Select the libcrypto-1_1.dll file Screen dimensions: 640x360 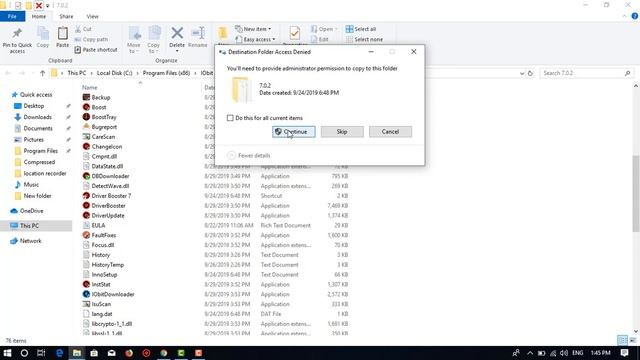point(107,324)
